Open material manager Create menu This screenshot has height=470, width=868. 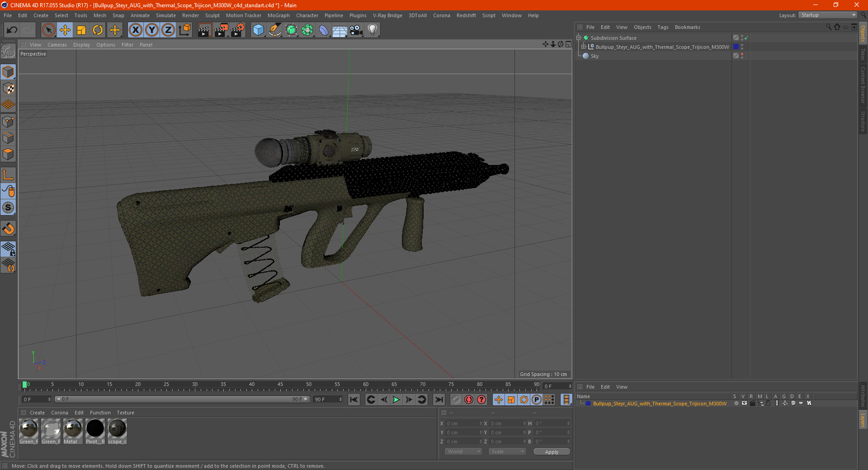[37, 413]
